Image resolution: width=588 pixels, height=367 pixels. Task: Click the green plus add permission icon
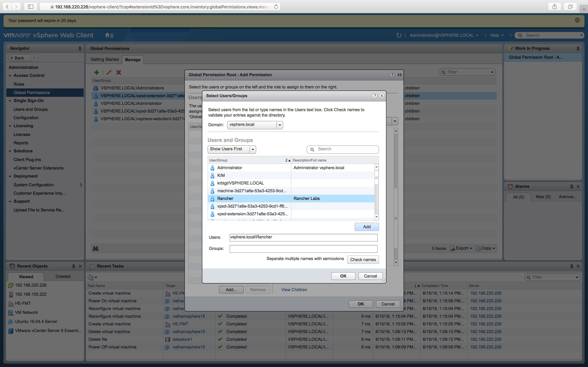tap(96, 72)
